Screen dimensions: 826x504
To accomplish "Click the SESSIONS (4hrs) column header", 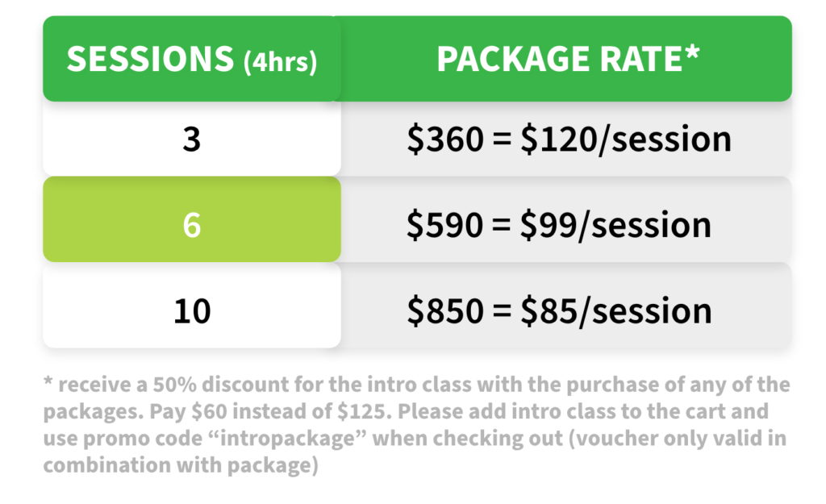I will click(x=191, y=60).
